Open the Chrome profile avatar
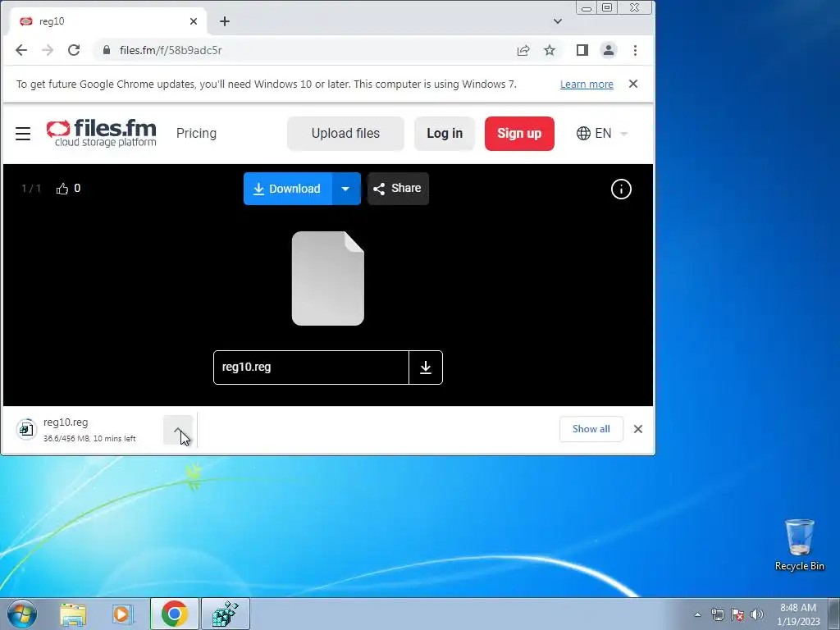 click(609, 50)
